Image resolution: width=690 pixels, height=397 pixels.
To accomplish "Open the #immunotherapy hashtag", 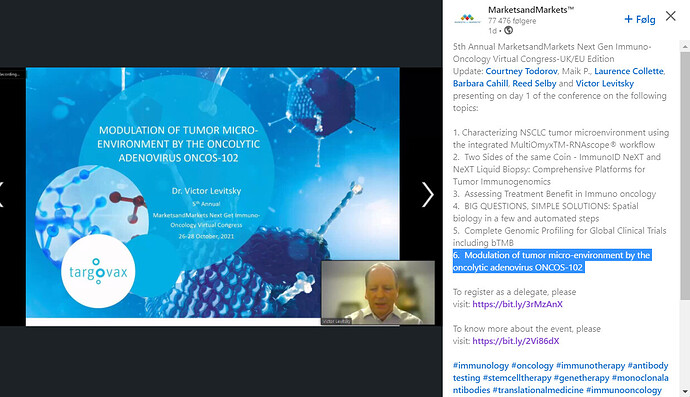I will (x=591, y=366).
